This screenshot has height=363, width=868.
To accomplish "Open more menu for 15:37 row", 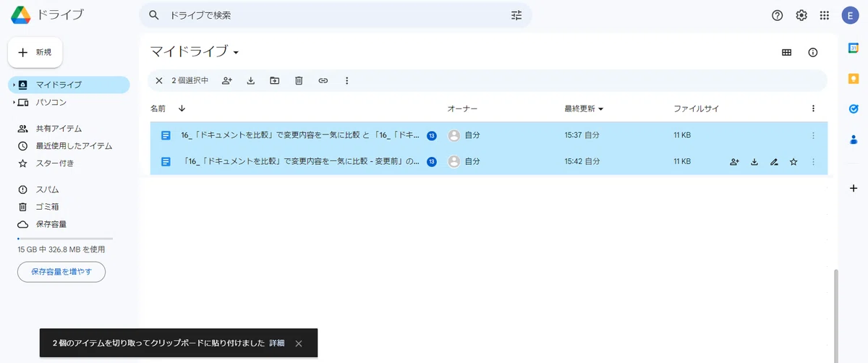I will coord(813,135).
